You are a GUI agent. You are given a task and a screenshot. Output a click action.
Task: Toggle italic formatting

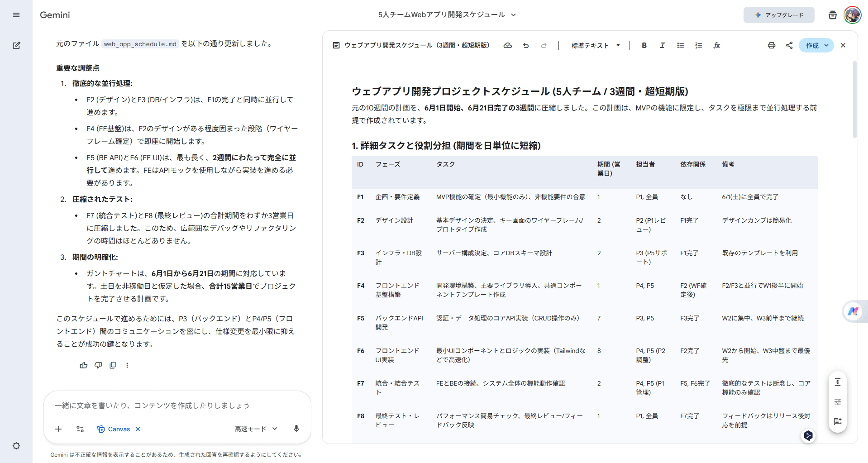[662, 45]
